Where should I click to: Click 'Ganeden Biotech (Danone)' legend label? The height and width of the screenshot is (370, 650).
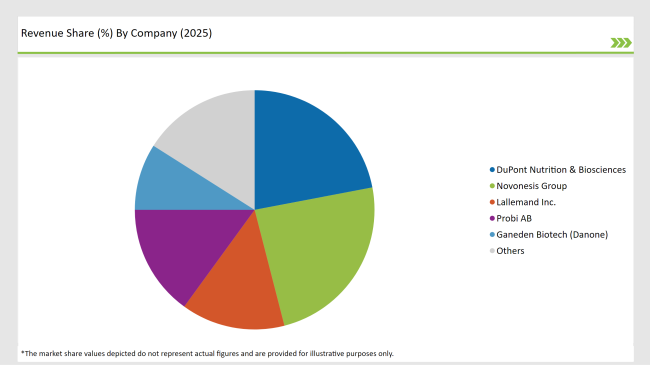(x=552, y=235)
